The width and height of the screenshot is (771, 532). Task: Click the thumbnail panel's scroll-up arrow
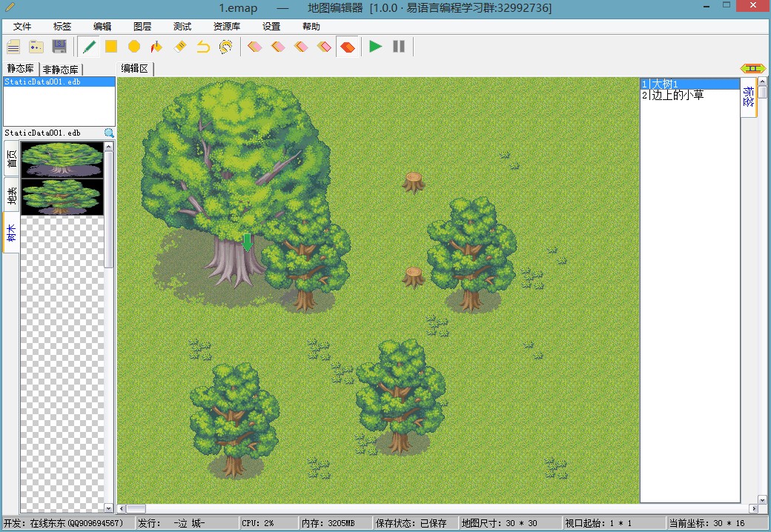pos(109,147)
